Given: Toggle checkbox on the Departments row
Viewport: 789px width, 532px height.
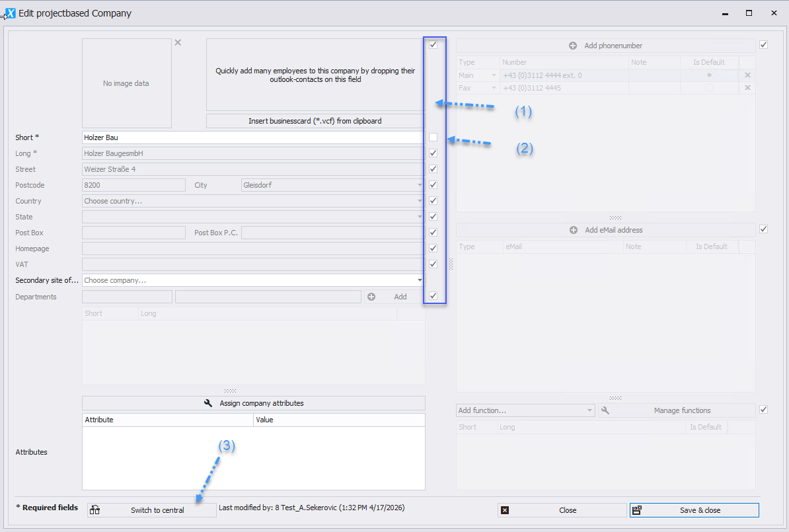Looking at the screenshot, I should (433, 296).
